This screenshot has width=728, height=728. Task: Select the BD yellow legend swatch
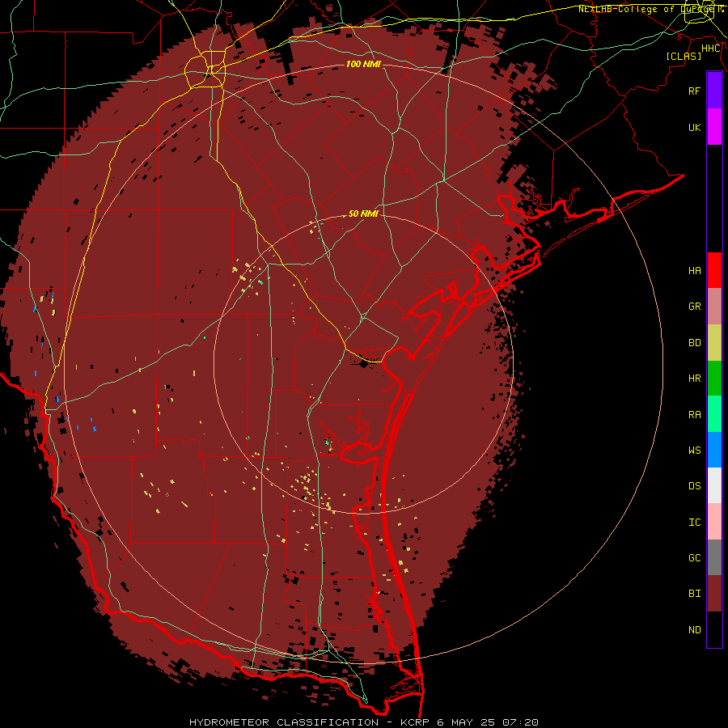[x=714, y=343]
